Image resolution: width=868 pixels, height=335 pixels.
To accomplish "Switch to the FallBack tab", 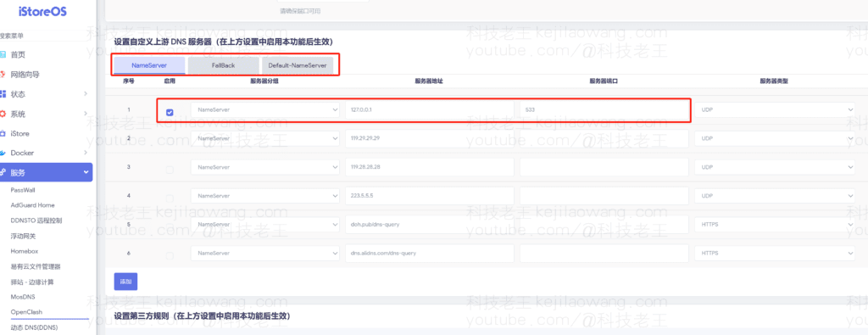I will (x=224, y=65).
